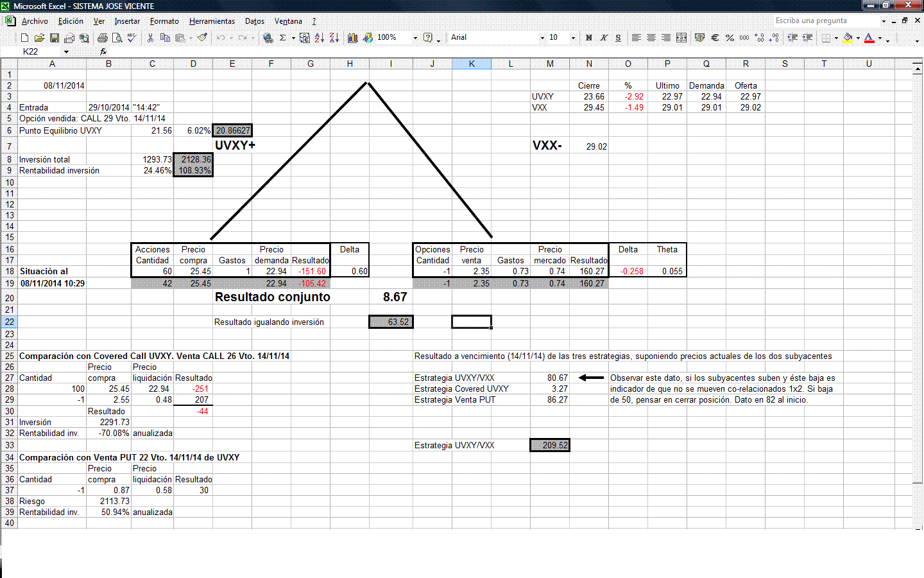
Task: Open the font size 10 dropdown
Action: click(573, 38)
